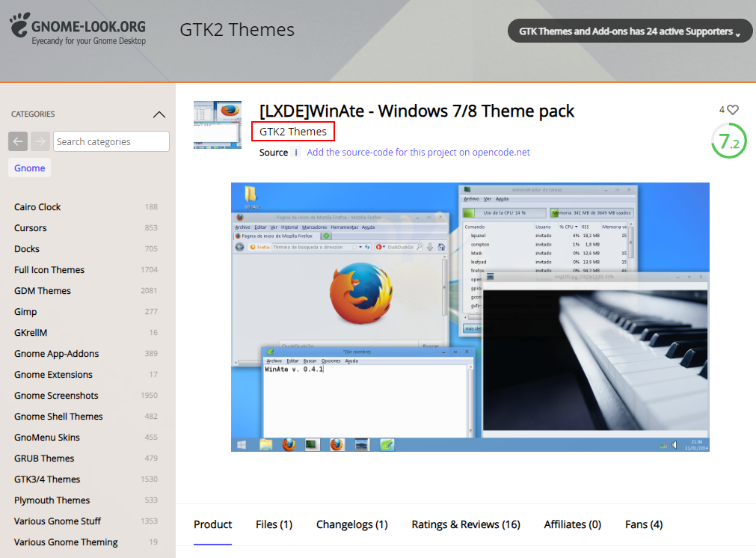Click the WinAte product thumbnail image
The image size is (756, 558).
[218, 125]
